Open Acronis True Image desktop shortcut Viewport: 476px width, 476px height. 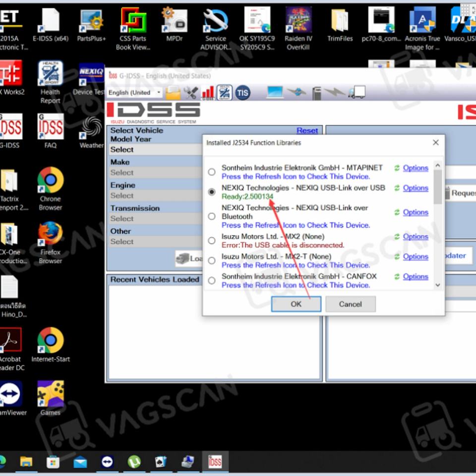pyautogui.click(x=422, y=29)
